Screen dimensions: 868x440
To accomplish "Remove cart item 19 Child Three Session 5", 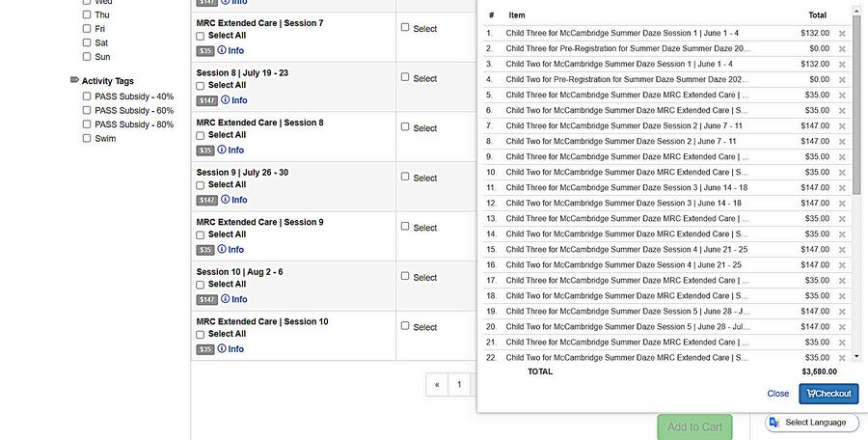I will (x=841, y=312).
